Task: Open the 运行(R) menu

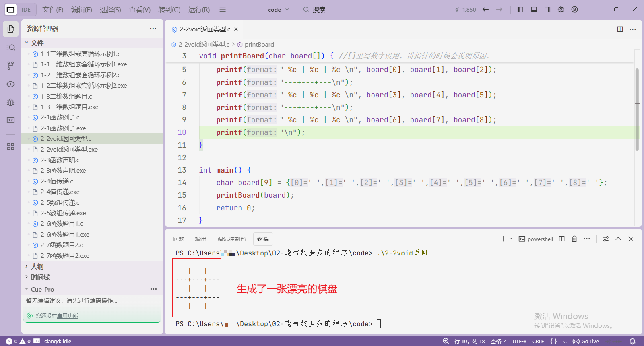Action: pos(199,10)
